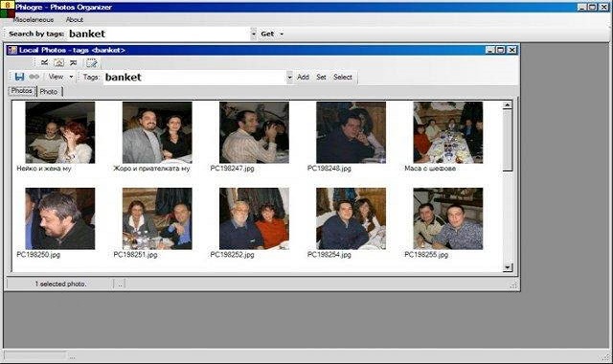Maximize the Local Photos child window
Screen dimensions: 613x364
pos(501,50)
